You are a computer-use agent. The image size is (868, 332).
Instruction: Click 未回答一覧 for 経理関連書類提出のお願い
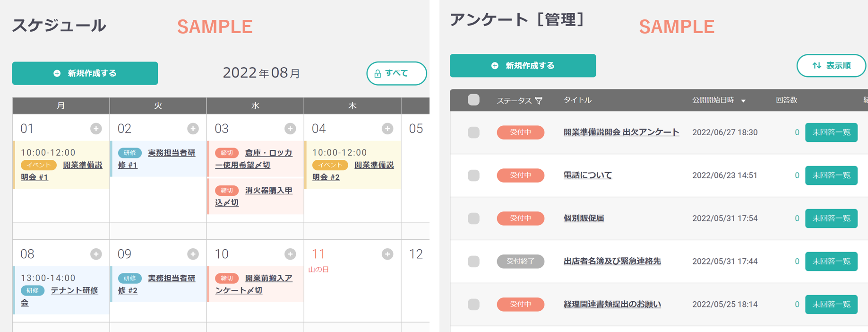(x=831, y=305)
